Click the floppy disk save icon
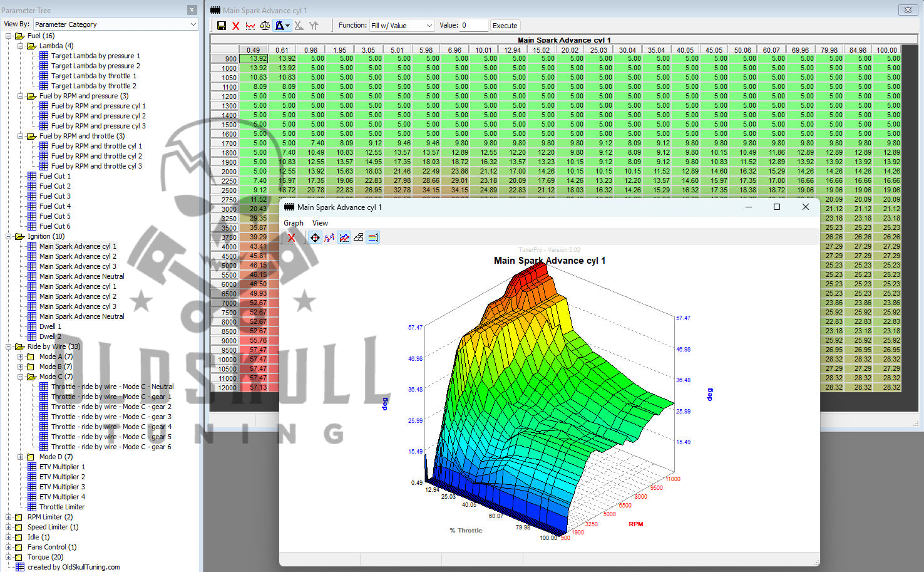The height and width of the screenshot is (572, 924). tap(222, 26)
